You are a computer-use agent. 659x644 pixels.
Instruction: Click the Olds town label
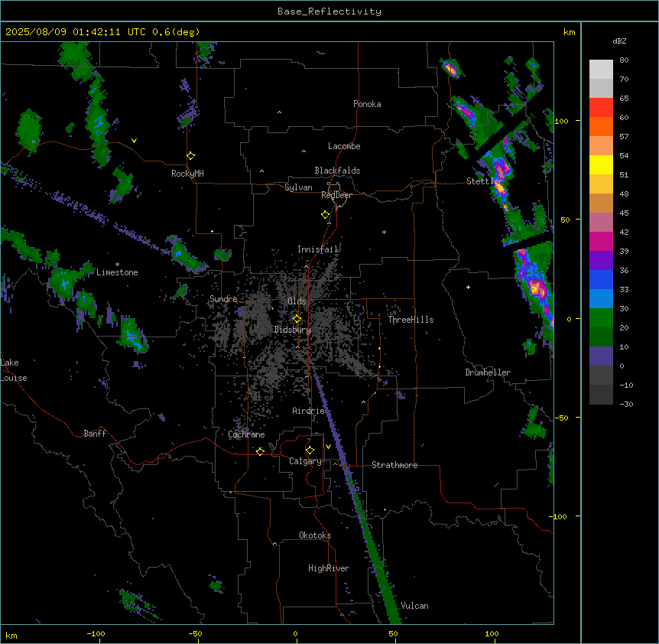297,301
